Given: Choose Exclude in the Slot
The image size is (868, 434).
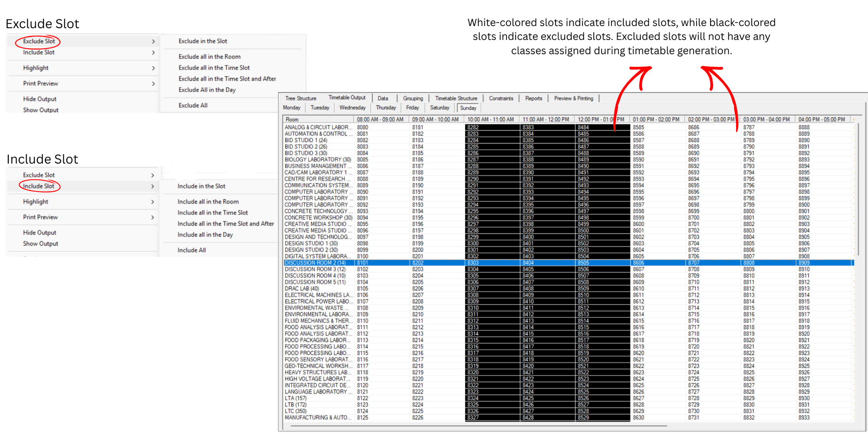Looking at the screenshot, I should tap(203, 41).
